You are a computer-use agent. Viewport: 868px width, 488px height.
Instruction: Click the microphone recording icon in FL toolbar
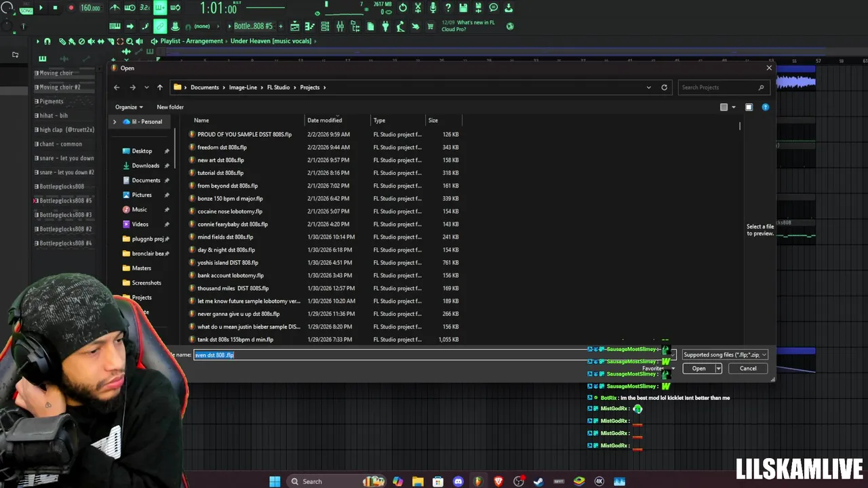tap(433, 8)
